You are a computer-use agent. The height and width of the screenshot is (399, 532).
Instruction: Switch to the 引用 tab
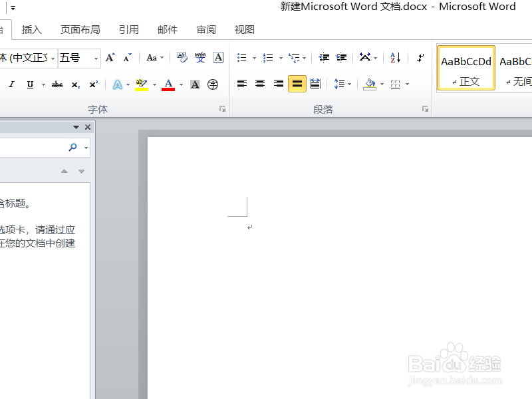128,29
